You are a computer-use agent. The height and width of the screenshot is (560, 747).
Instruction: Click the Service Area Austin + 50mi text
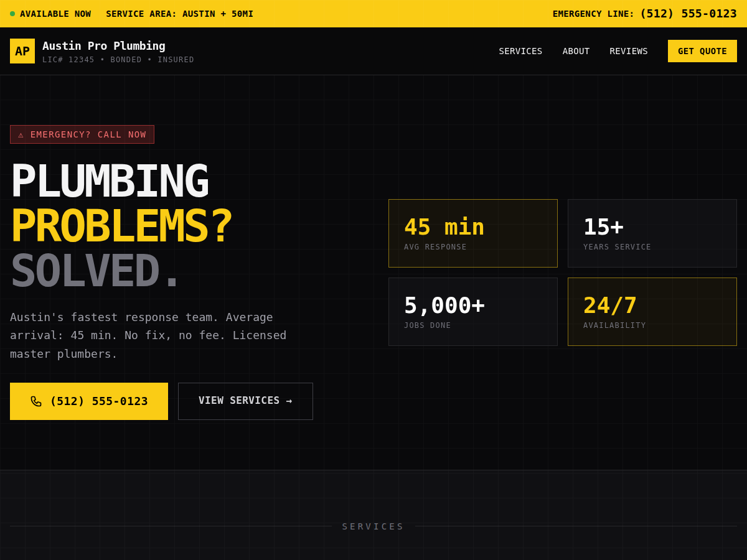179,14
